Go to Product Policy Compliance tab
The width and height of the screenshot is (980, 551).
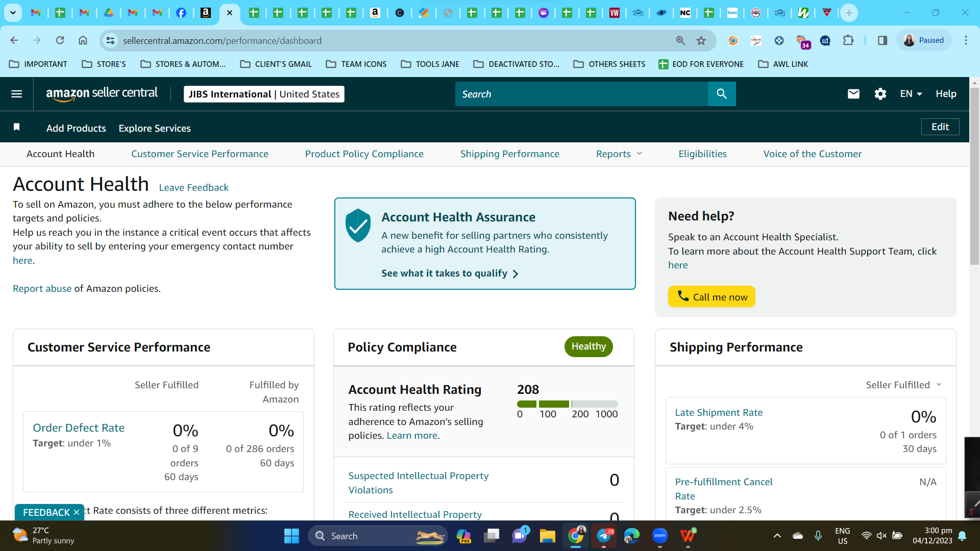click(x=364, y=154)
